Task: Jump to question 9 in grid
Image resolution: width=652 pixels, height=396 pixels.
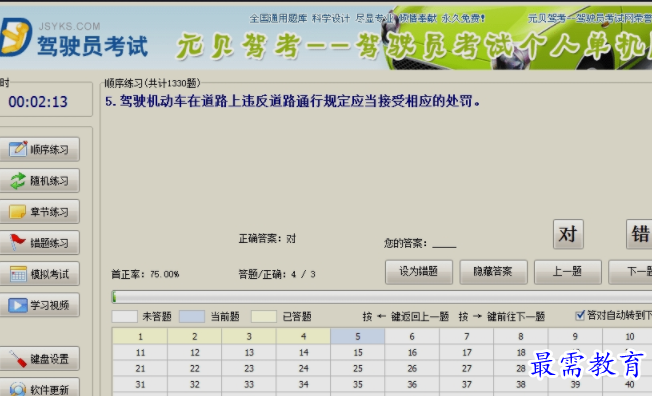Action: click(575, 337)
